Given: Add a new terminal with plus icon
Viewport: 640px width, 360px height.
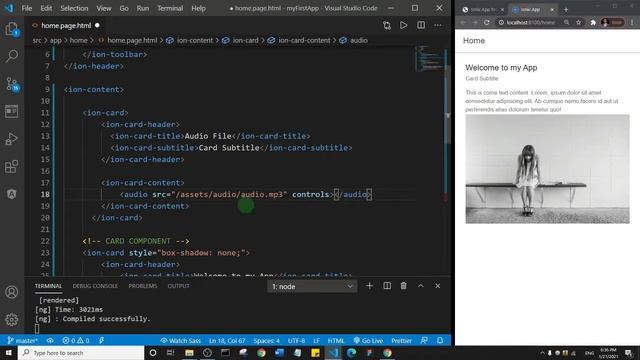Looking at the screenshot, I should 369,286.
